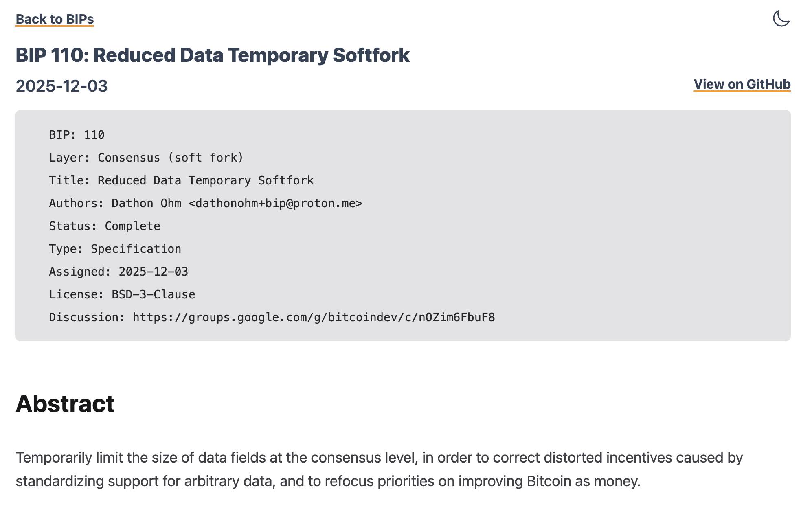Click the author's email address dathonohm+bip@proton.me
This screenshot has height=513, width=812.
click(275, 203)
